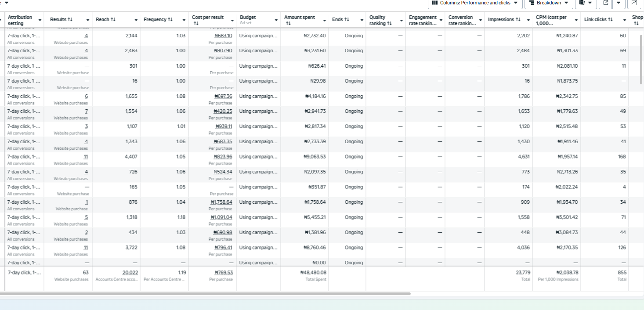Click the Frequency column sort arrows
Image resolution: width=644 pixels, height=310 pixels.
[x=170, y=20]
